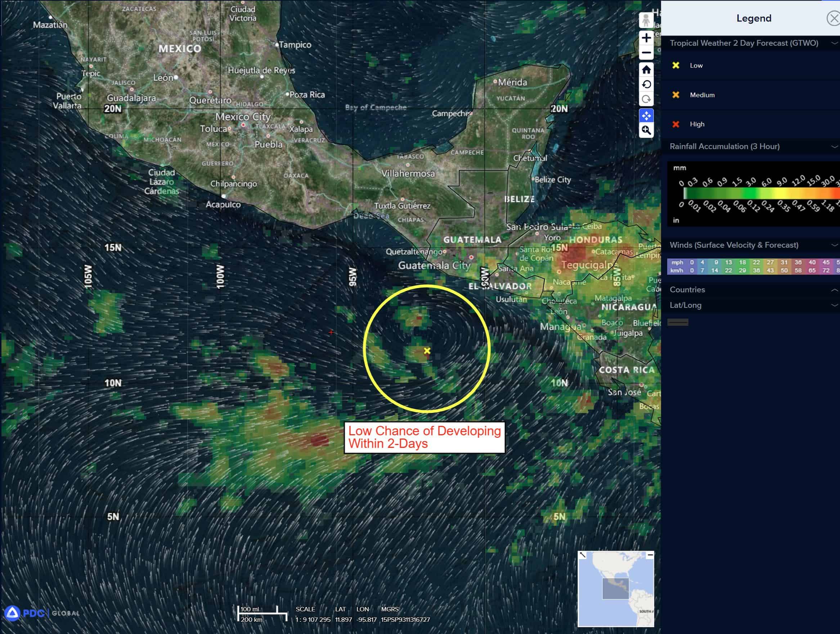Close the Legend panel

pos(834,18)
